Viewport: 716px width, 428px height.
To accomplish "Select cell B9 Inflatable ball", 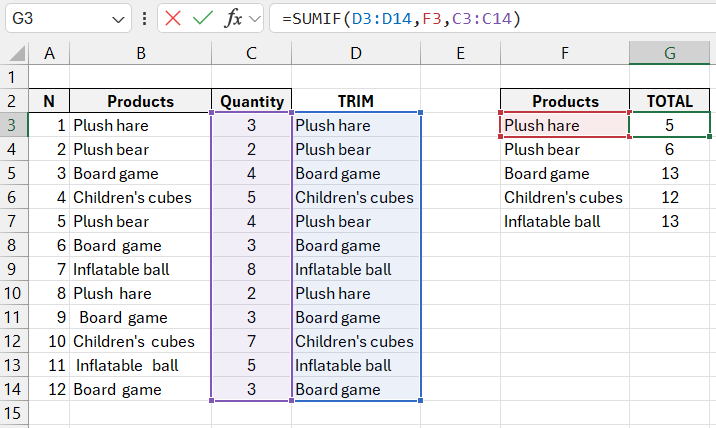I will [x=140, y=269].
